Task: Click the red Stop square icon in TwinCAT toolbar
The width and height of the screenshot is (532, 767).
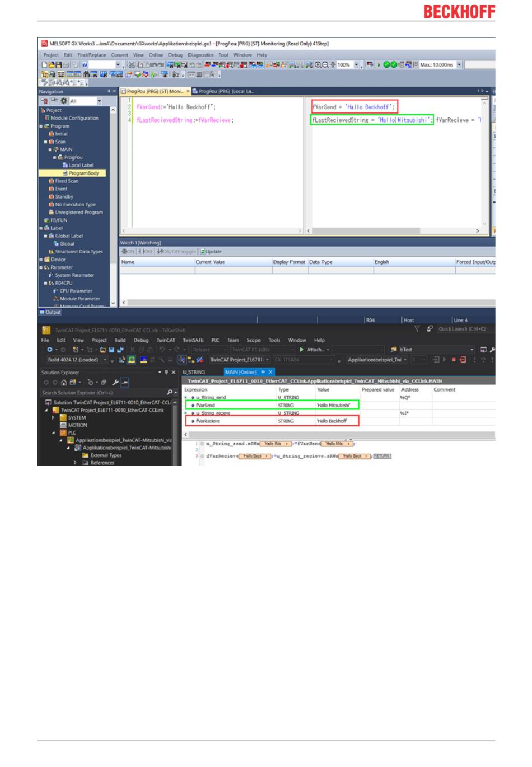Action: click(454, 360)
